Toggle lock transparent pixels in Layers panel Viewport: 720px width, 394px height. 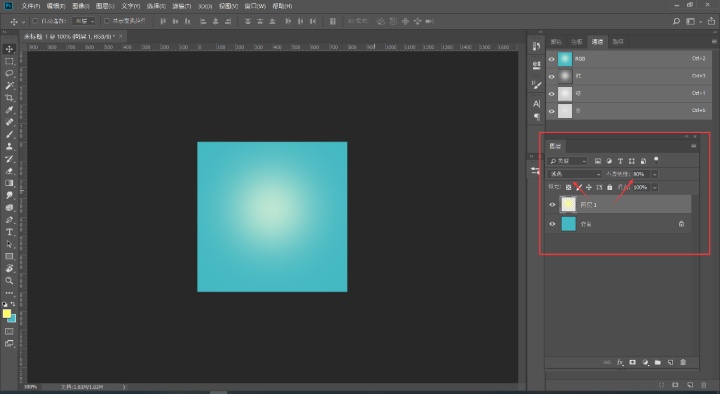click(568, 187)
